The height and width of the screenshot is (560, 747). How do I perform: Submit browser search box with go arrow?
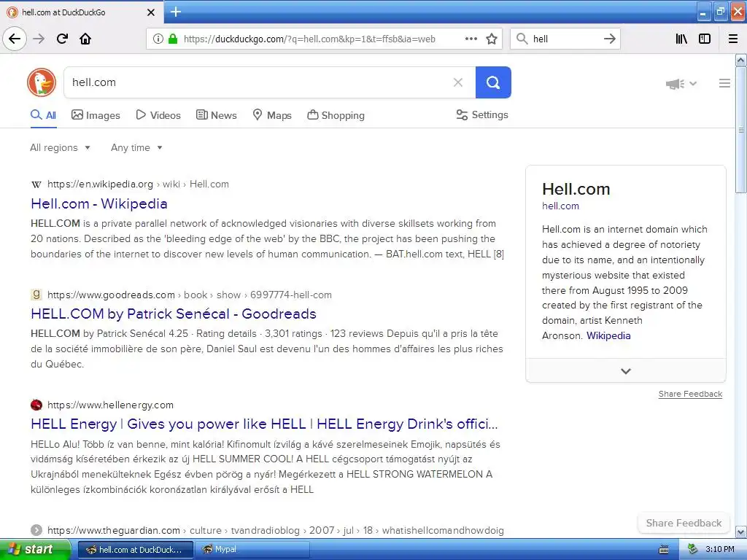(x=610, y=39)
